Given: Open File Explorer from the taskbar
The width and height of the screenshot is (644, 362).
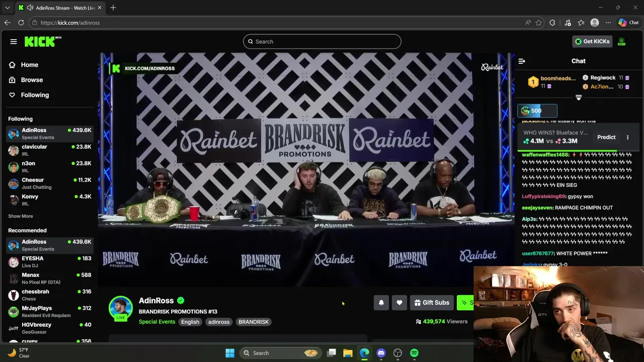Looking at the screenshot, I should point(348,353).
